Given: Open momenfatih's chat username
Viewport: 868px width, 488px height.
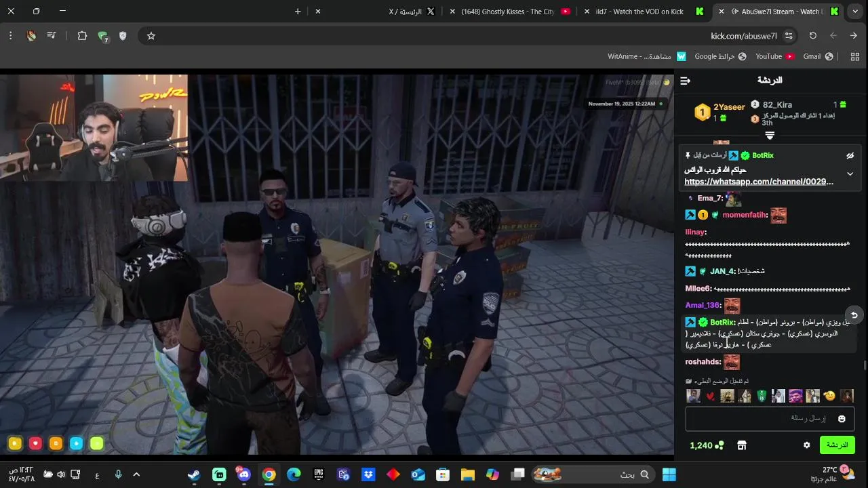Looking at the screenshot, I should click(745, 215).
